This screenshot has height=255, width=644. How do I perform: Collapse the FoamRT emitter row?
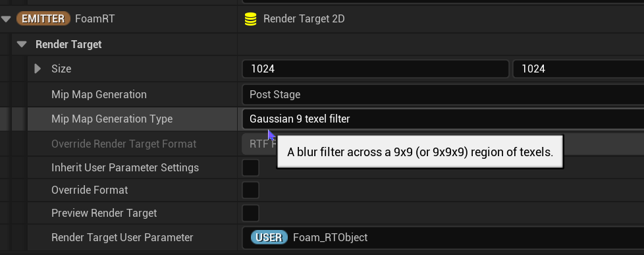6,19
